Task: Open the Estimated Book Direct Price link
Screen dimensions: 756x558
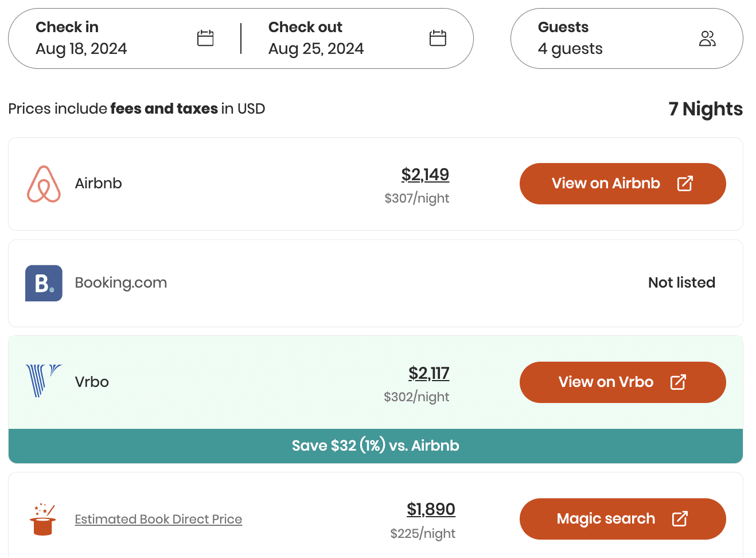Action: click(x=158, y=519)
